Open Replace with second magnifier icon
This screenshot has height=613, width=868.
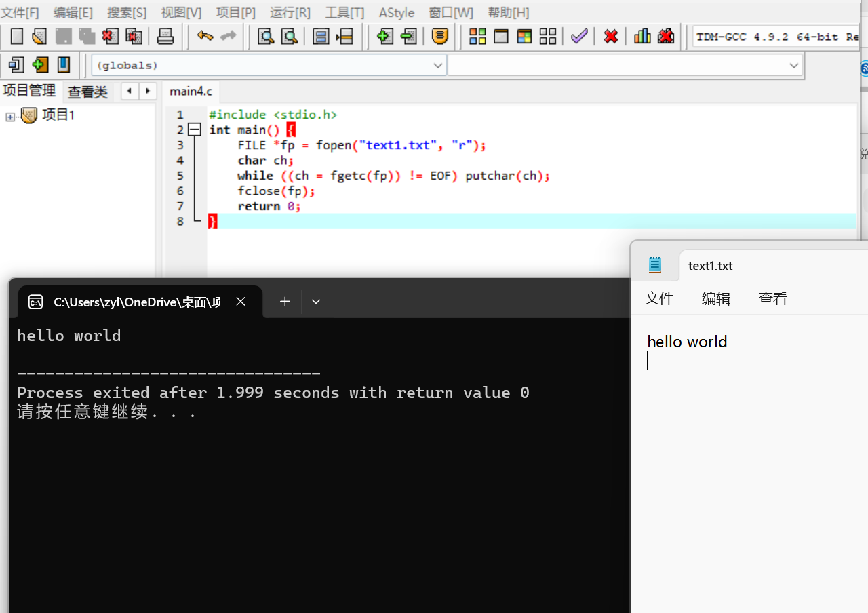click(x=290, y=36)
